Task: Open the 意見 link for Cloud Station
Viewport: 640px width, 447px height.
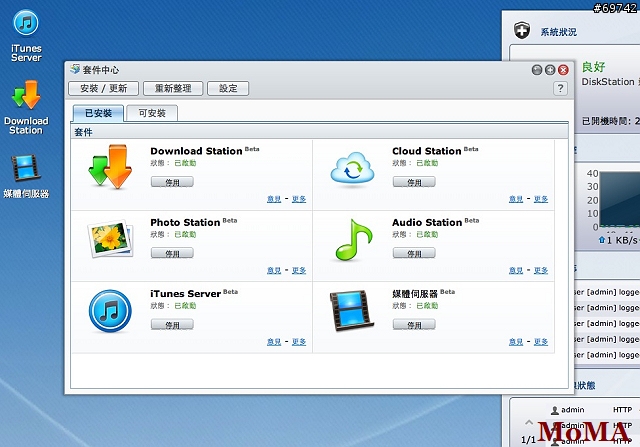Action: click(x=516, y=199)
